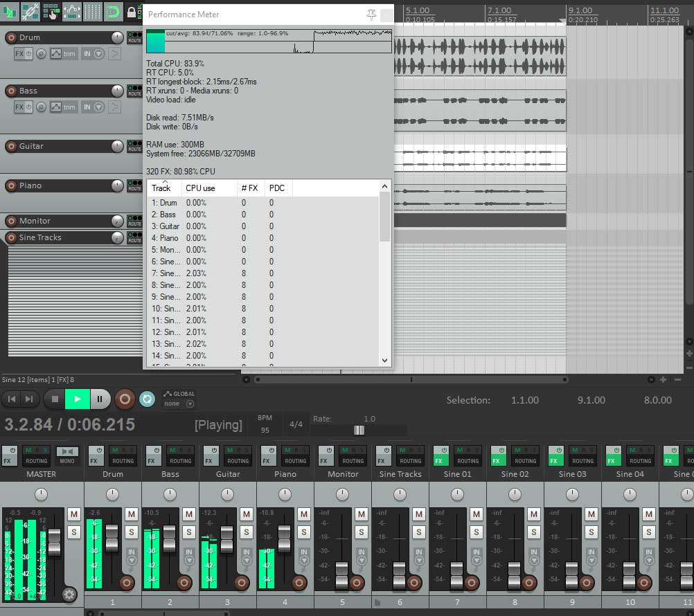Click the master MONO button

pyautogui.click(x=66, y=456)
